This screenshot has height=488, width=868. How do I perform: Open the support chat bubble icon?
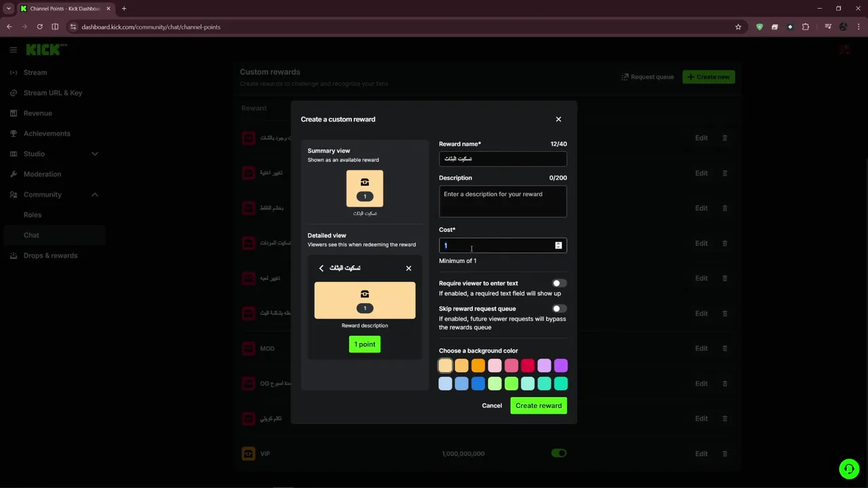849,469
